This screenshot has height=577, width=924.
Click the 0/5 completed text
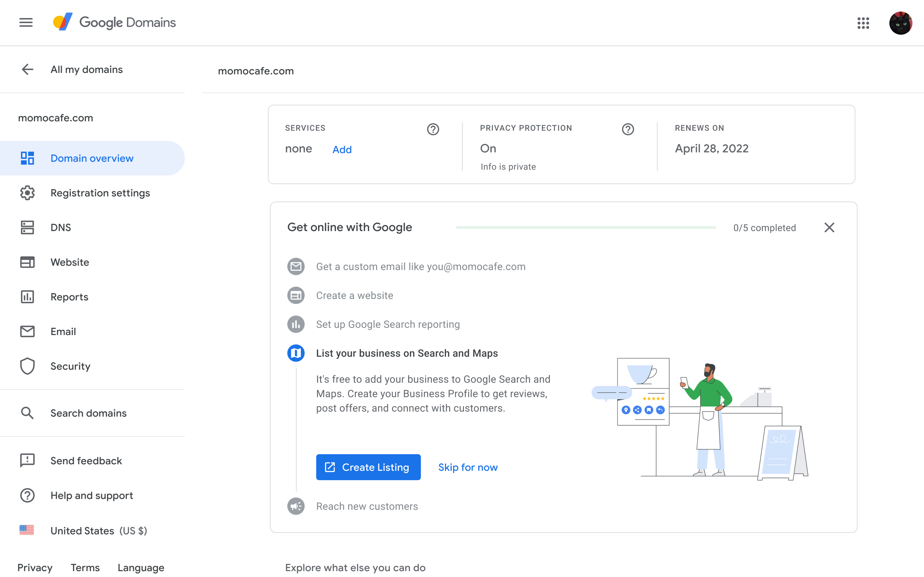click(x=764, y=228)
